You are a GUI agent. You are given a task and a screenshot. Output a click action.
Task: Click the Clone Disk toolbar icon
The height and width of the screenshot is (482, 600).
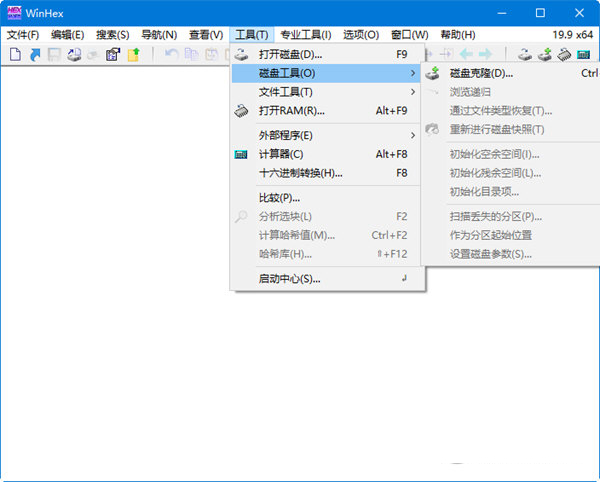tap(545, 55)
